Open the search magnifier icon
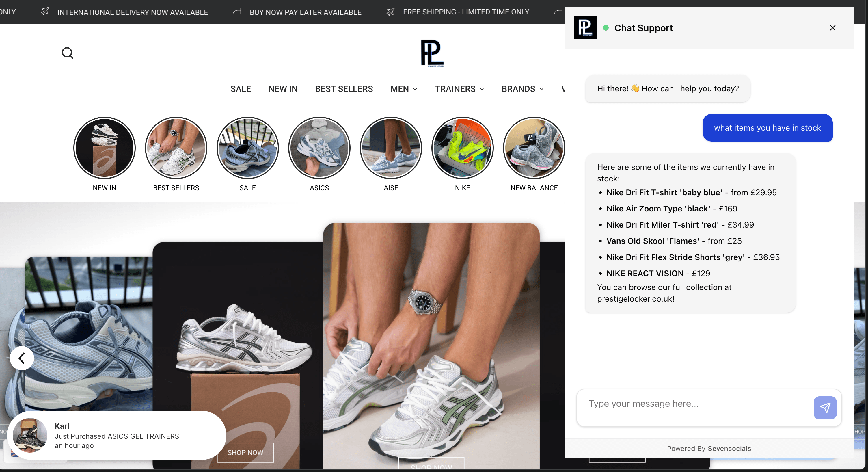The image size is (868, 472). click(67, 53)
